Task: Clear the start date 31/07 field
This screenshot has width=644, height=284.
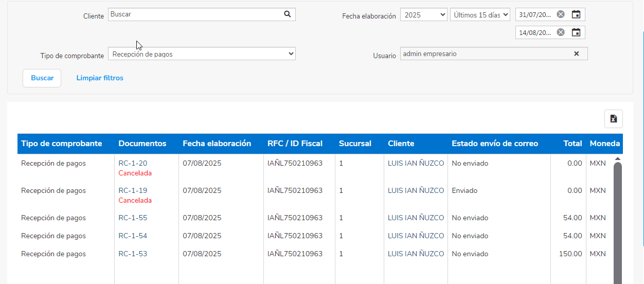Action: 561,14
